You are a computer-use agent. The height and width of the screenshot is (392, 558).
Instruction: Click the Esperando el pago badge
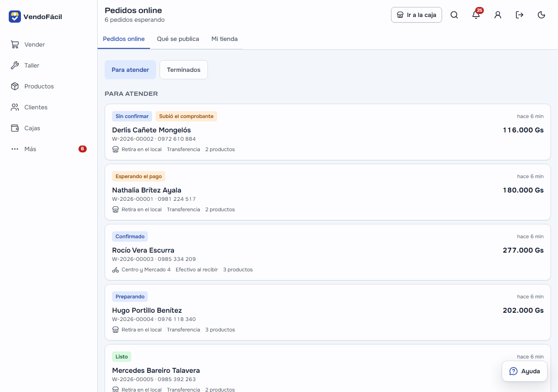(139, 176)
